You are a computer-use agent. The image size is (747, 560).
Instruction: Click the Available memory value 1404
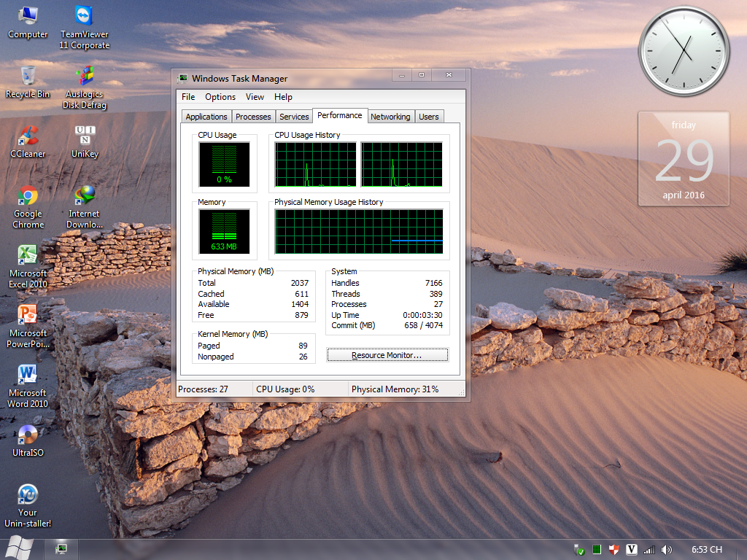[x=300, y=304]
